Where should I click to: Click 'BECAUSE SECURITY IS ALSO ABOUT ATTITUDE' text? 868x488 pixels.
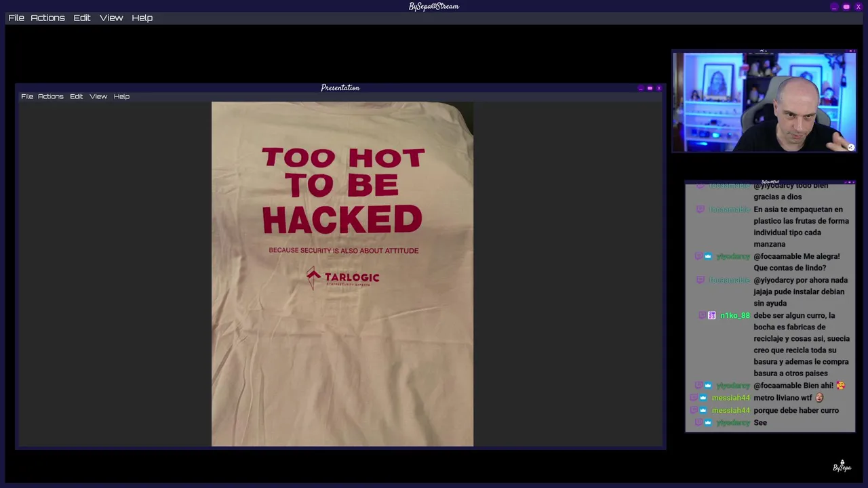[344, 250]
